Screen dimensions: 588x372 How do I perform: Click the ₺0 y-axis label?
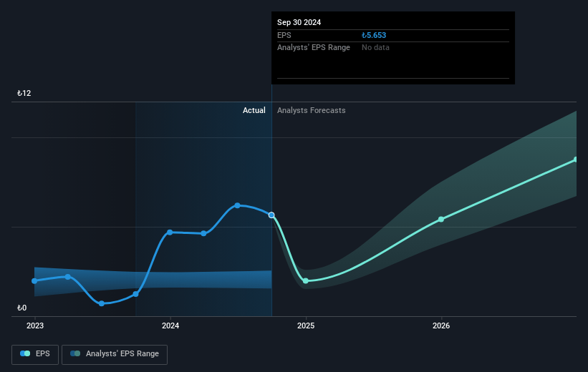click(21, 308)
